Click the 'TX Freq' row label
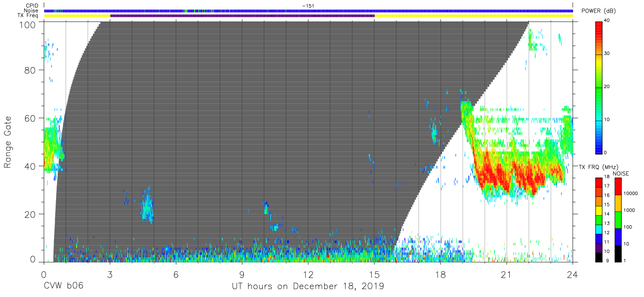Viewport: 644px width, 297px height. point(28,15)
